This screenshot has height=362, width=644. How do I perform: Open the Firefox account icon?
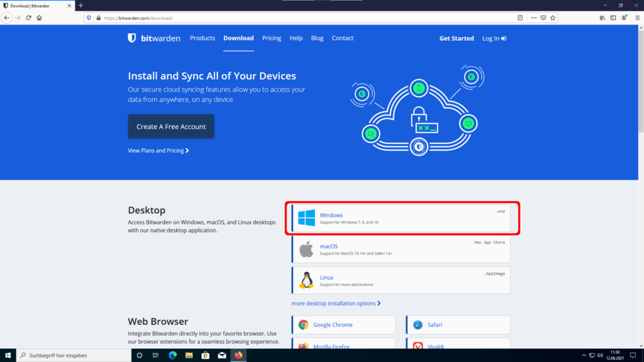pyautogui.click(x=624, y=18)
